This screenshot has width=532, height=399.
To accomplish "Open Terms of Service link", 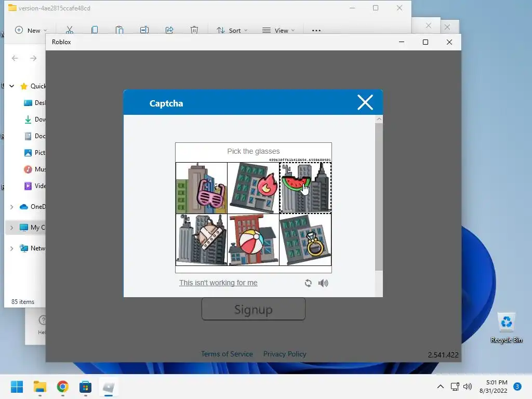I will pos(227,354).
